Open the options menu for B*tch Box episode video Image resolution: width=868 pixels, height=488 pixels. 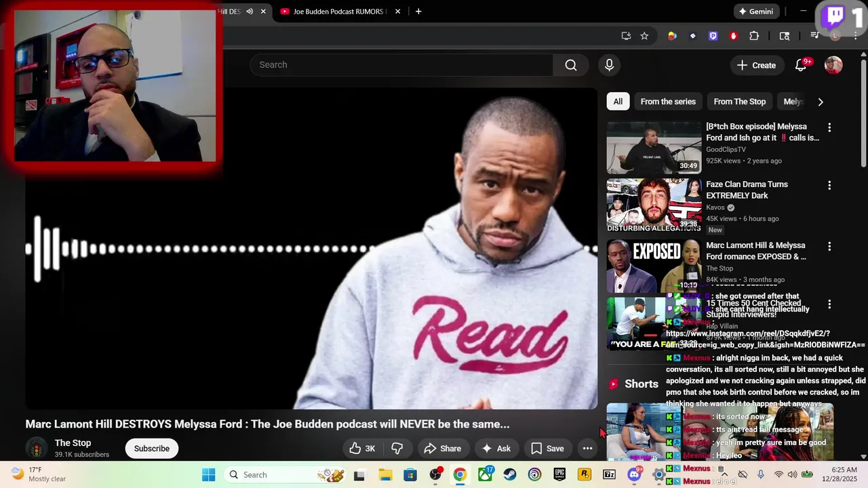[x=829, y=127]
